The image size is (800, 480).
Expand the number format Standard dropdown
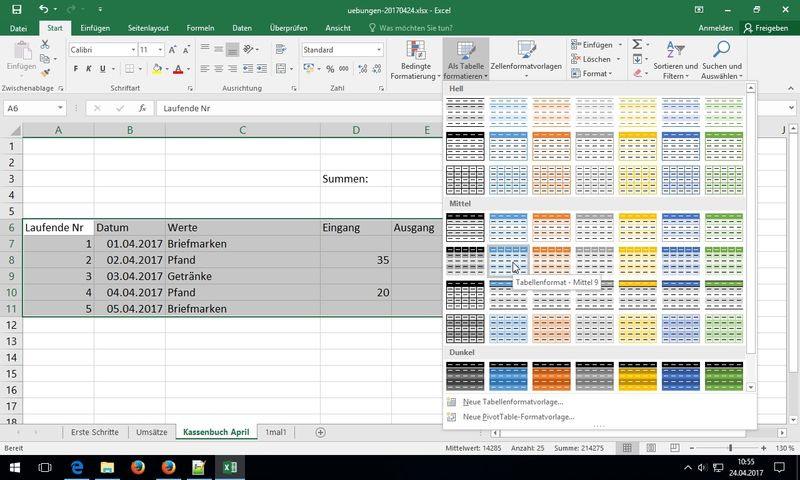tap(378, 50)
